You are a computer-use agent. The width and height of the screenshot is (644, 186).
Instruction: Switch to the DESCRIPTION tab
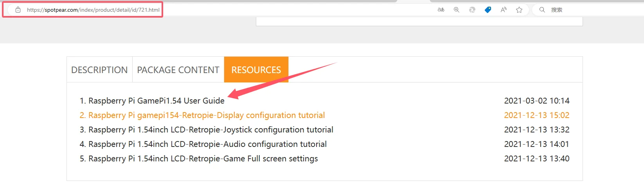99,70
